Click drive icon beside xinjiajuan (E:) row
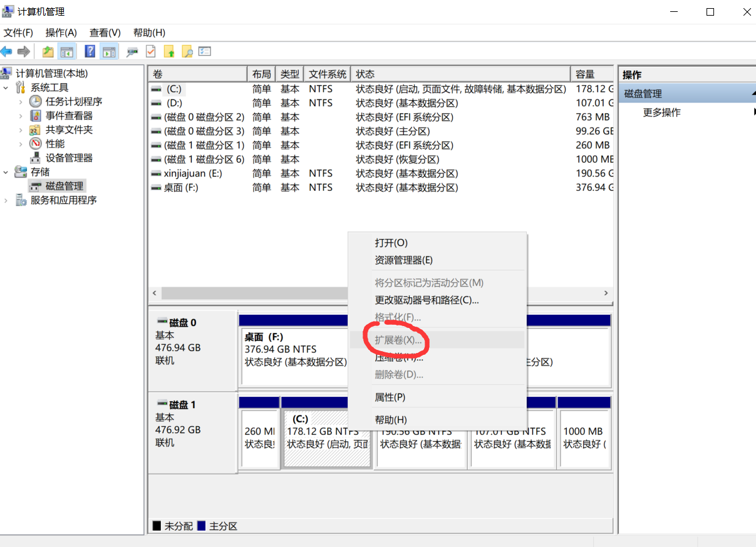 tap(157, 173)
